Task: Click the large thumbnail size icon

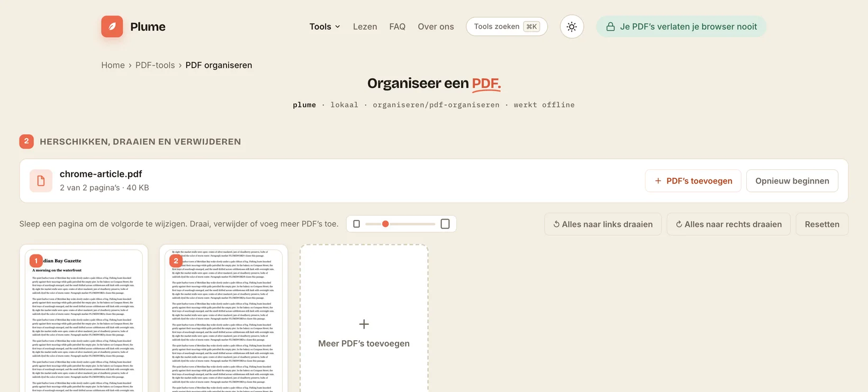Action: (445, 224)
